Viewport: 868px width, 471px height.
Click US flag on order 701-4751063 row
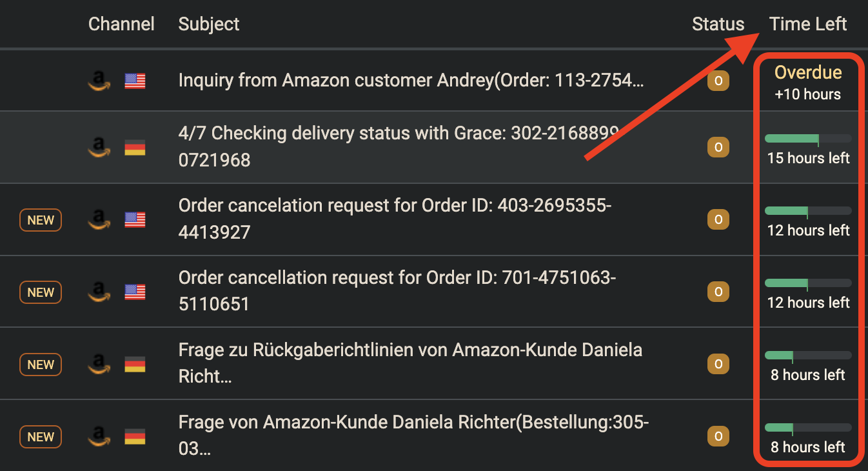[135, 292]
